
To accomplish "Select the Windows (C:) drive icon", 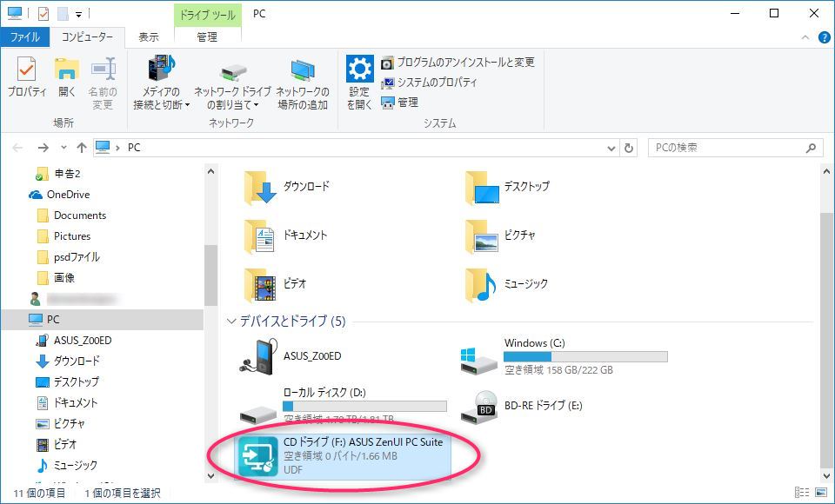I will (478, 361).
